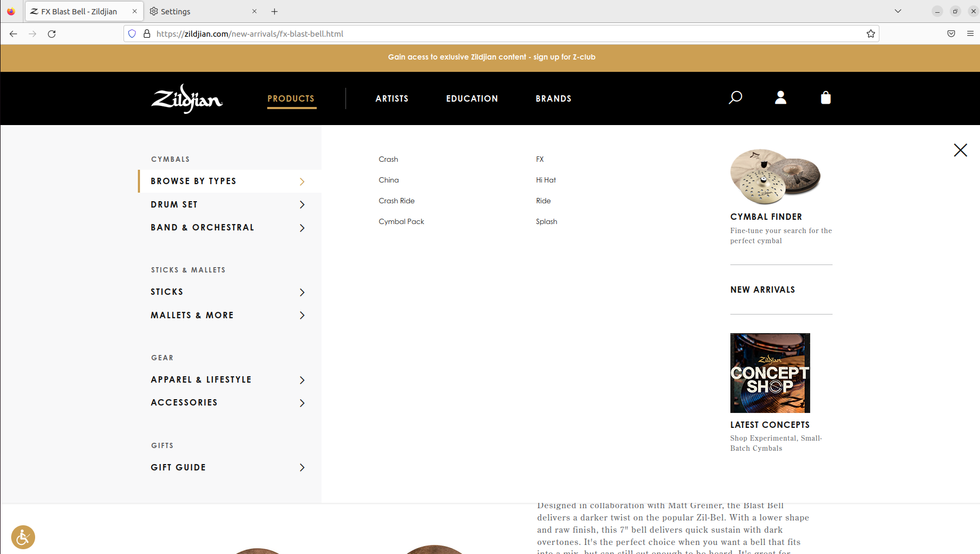
Task: Navigate to Hi Hat cymbals
Action: click(x=546, y=180)
